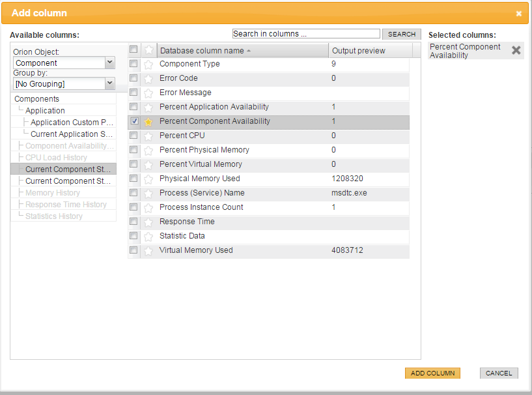The width and height of the screenshot is (532, 395).
Task: Enable Percent Virtual Memory checkbox
Action: click(133, 164)
